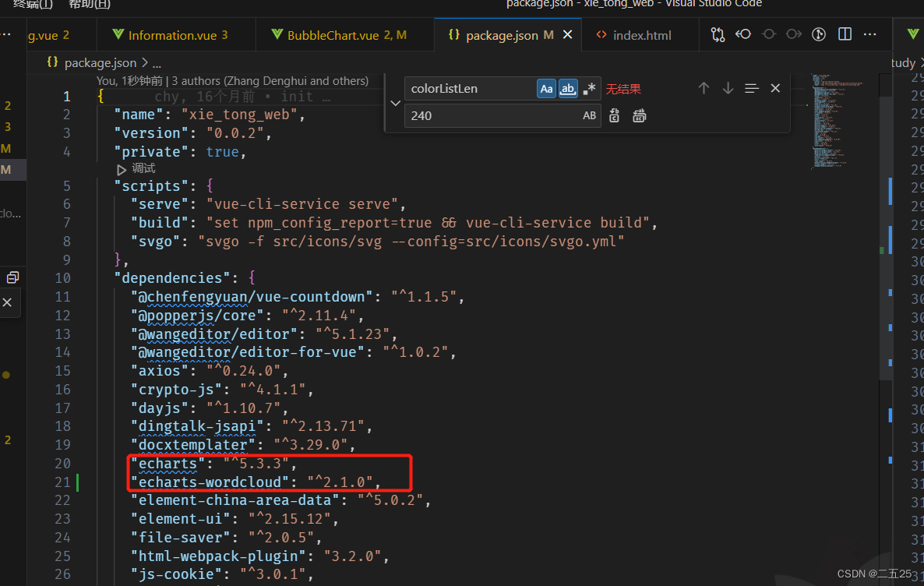Click the X icon in left sidebar

click(7, 302)
